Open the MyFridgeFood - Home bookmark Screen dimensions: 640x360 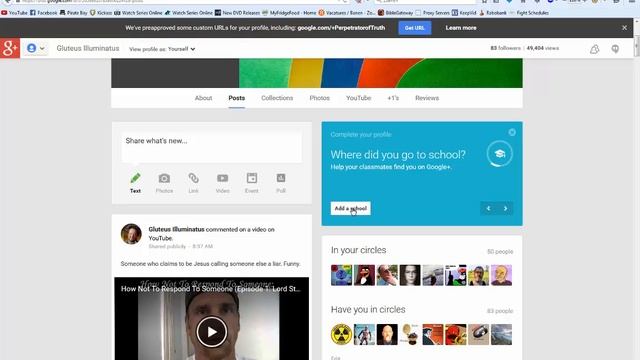pyautogui.click(x=289, y=13)
